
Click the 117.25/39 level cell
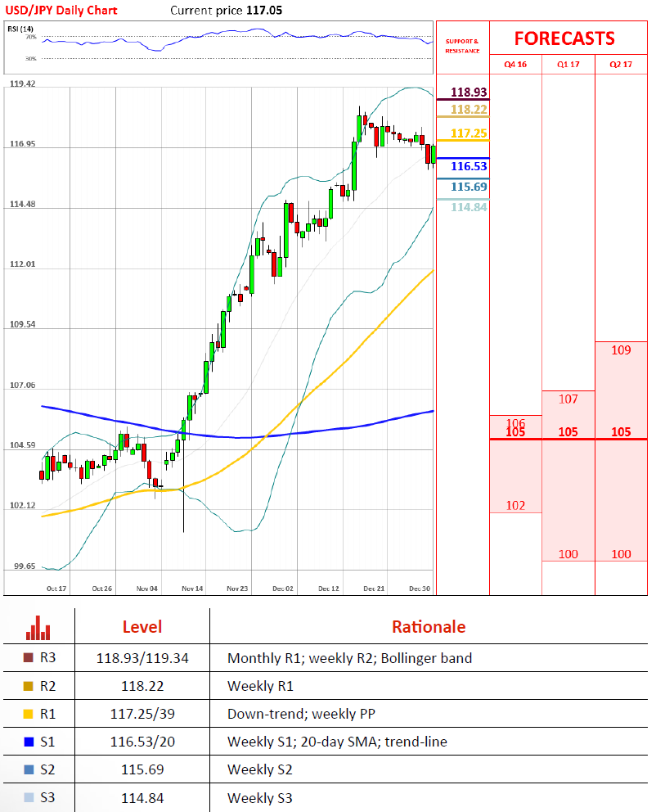[142, 714]
